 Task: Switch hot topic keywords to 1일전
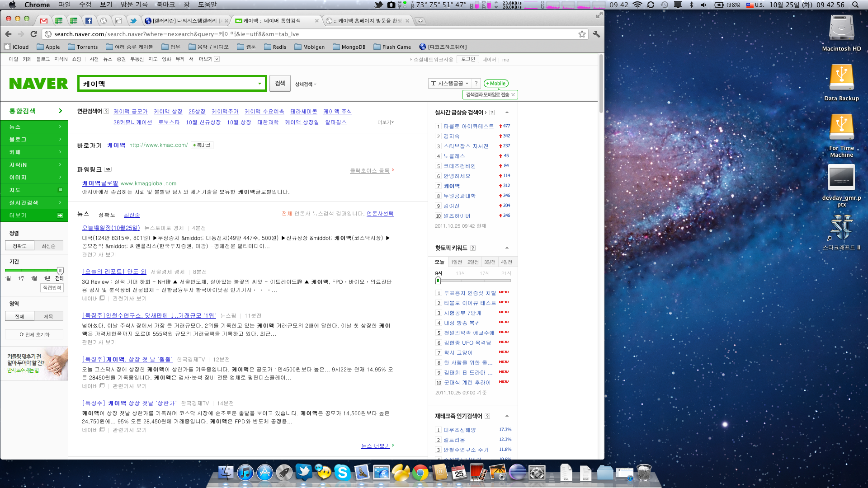456,262
